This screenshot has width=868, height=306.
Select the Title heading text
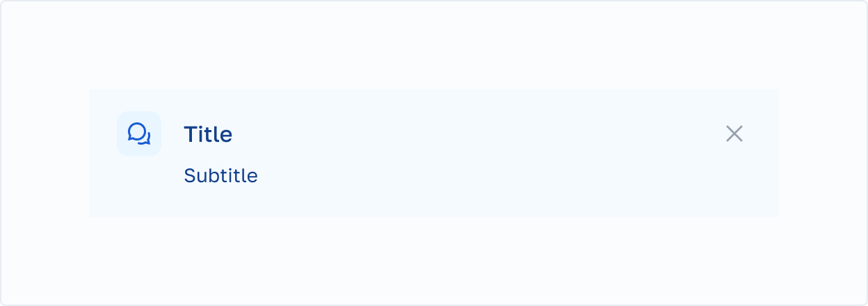coord(208,134)
